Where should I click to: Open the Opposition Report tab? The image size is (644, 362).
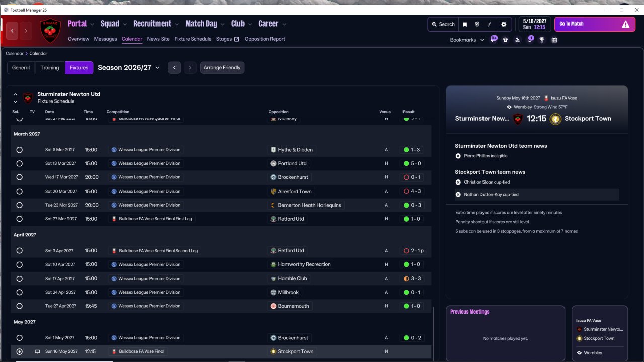[x=264, y=39]
